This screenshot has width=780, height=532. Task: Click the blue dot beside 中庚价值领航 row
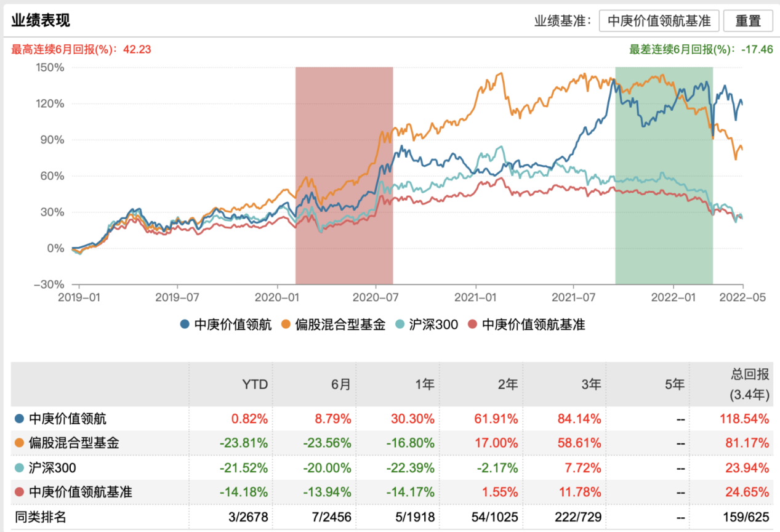pyautogui.click(x=20, y=419)
